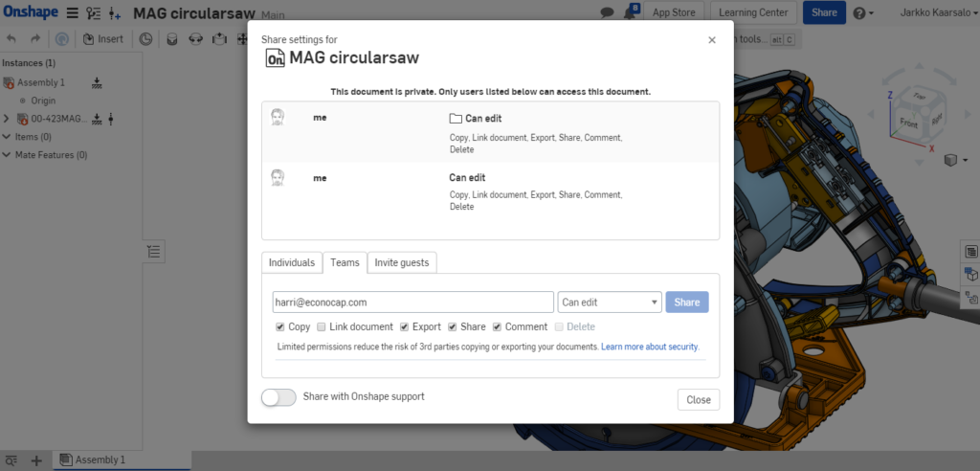Open the comments speech bubble icon
This screenshot has height=471, width=980.
[607, 12]
